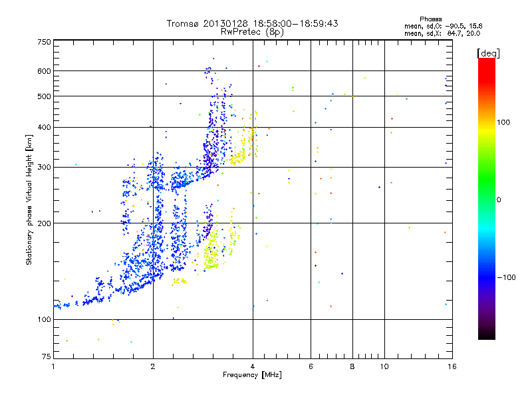Click the '[deg]' colorbar unit label
532x399 pixels.
click(488, 53)
